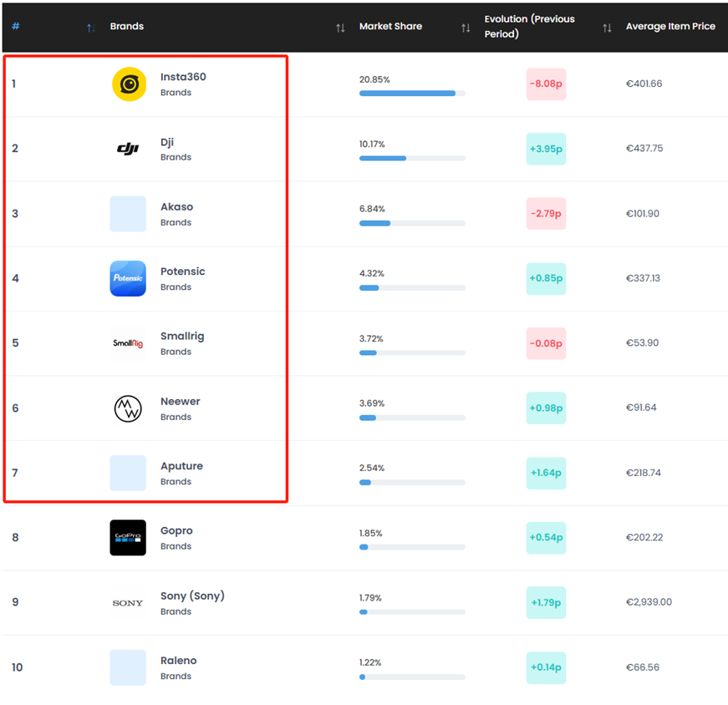Click Insta360's market share progress bar

pos(412,94)
